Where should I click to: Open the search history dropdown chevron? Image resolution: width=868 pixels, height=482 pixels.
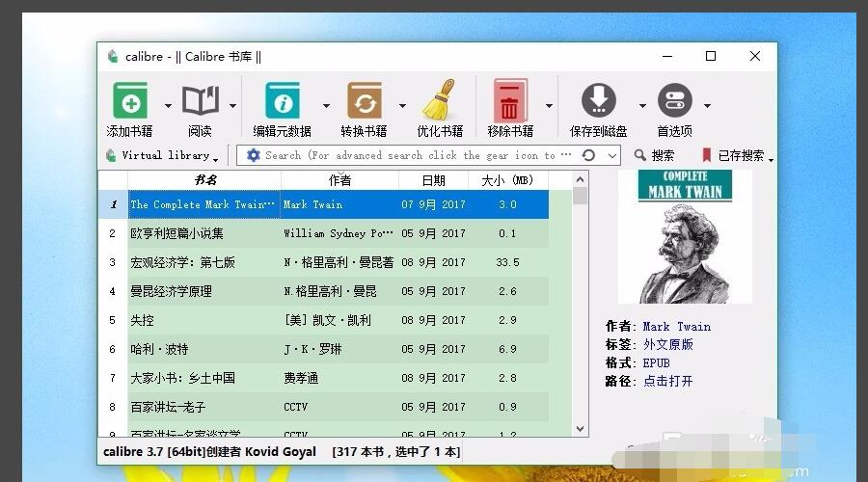pos(611,156)
